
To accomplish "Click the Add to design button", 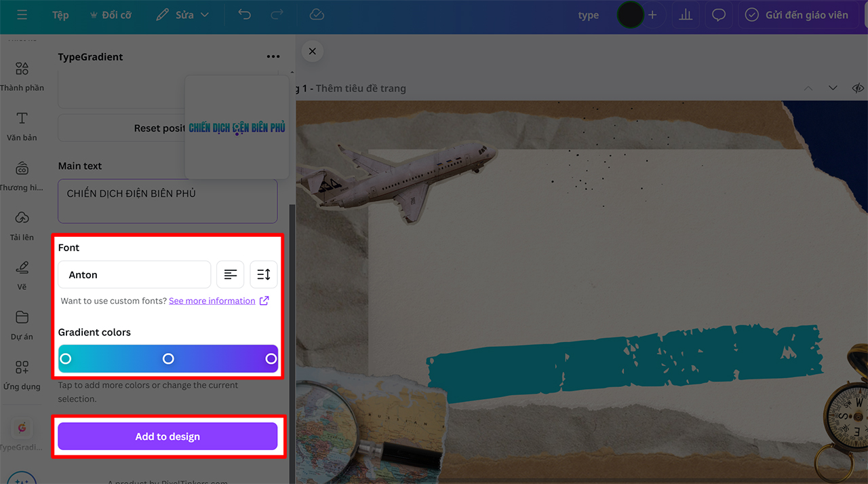I will [x=167, y=436].
